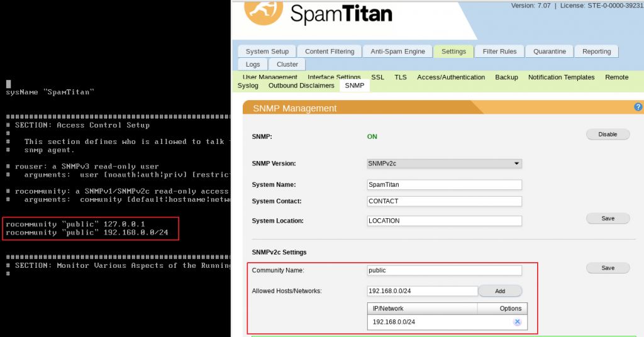The width and height of the screenshot is (644, 337).
Task: Save the SNMPv2c community settings
Action: coord(608,268)
